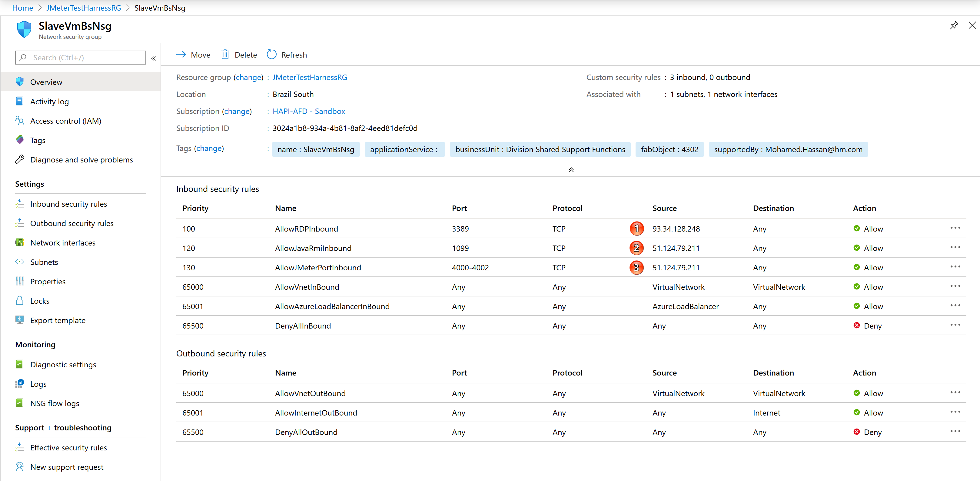
Task: Click the Delete trash icon
Action: click(x=225, y=55)
